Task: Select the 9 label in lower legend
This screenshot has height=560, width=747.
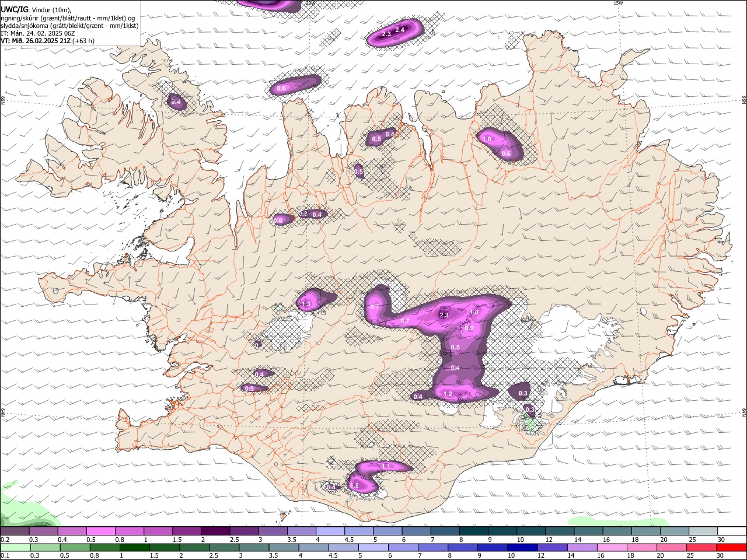Action: [x=481, y=556]
